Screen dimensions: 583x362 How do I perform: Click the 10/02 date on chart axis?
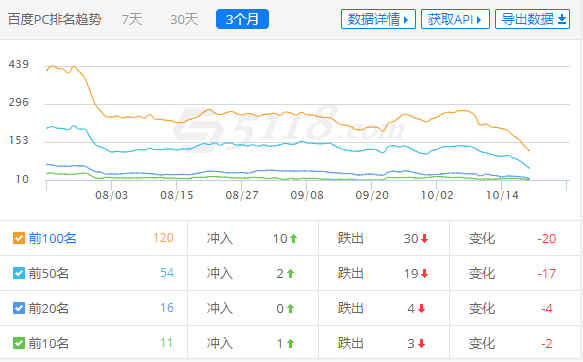point(437,195)
